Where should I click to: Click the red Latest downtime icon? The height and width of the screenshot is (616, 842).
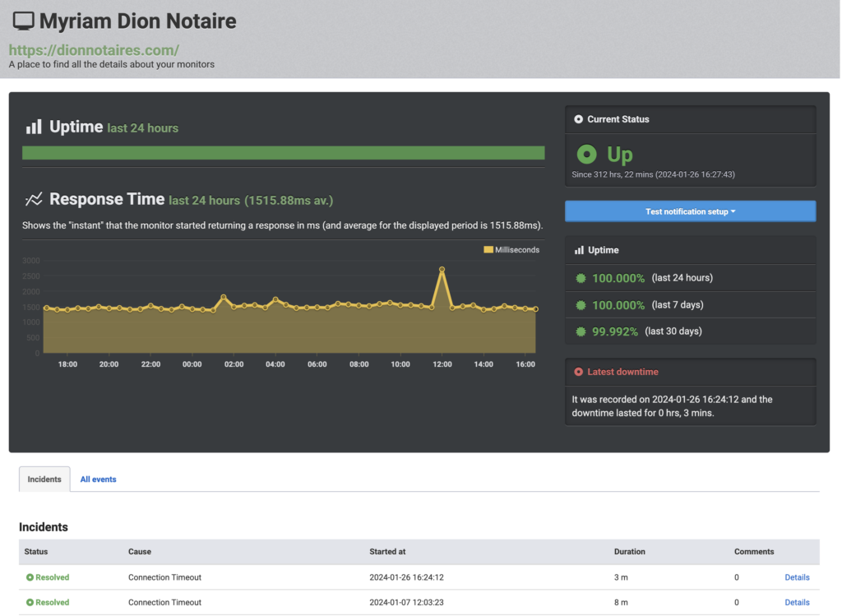tap(578, 372)
